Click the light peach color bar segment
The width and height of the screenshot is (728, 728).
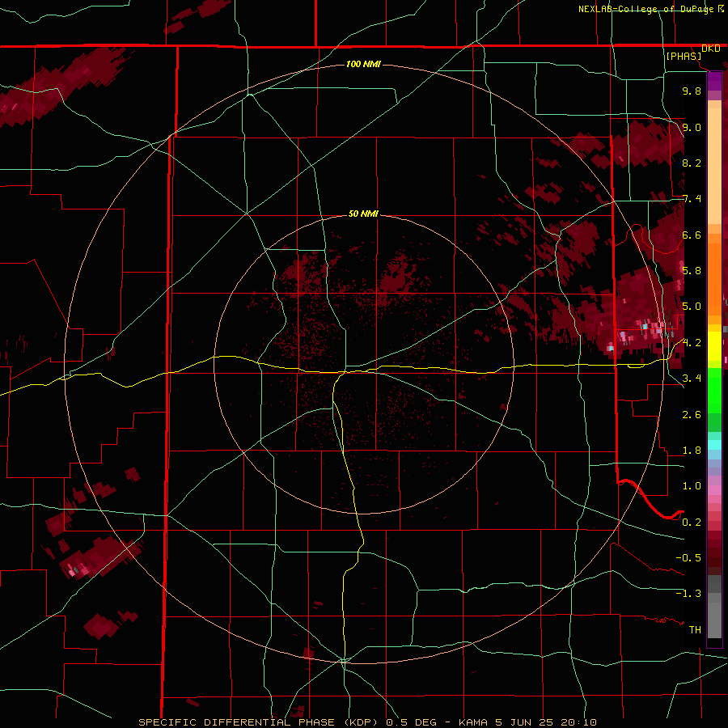pyautogui.click(x=714, y=166)
